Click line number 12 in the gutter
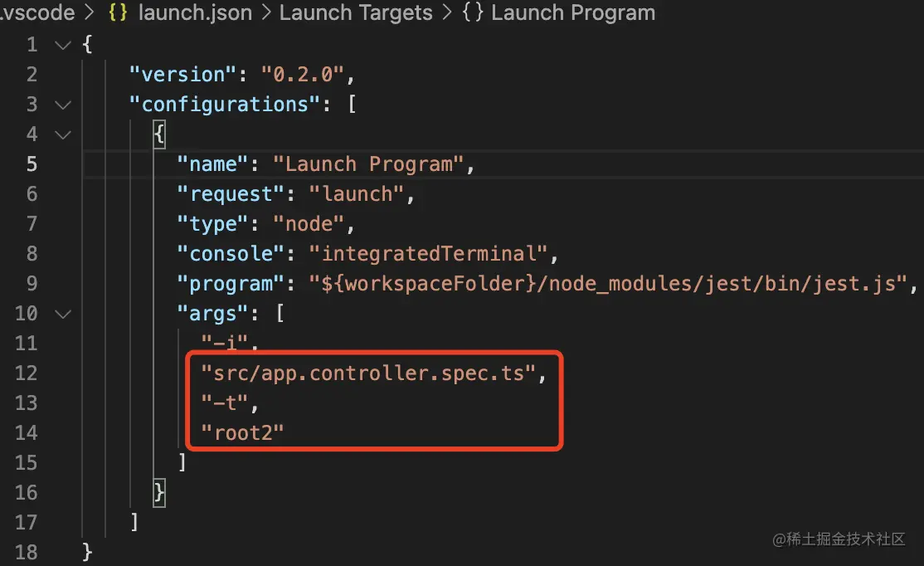This screenshot has height=566, width=924. point(26,373)
